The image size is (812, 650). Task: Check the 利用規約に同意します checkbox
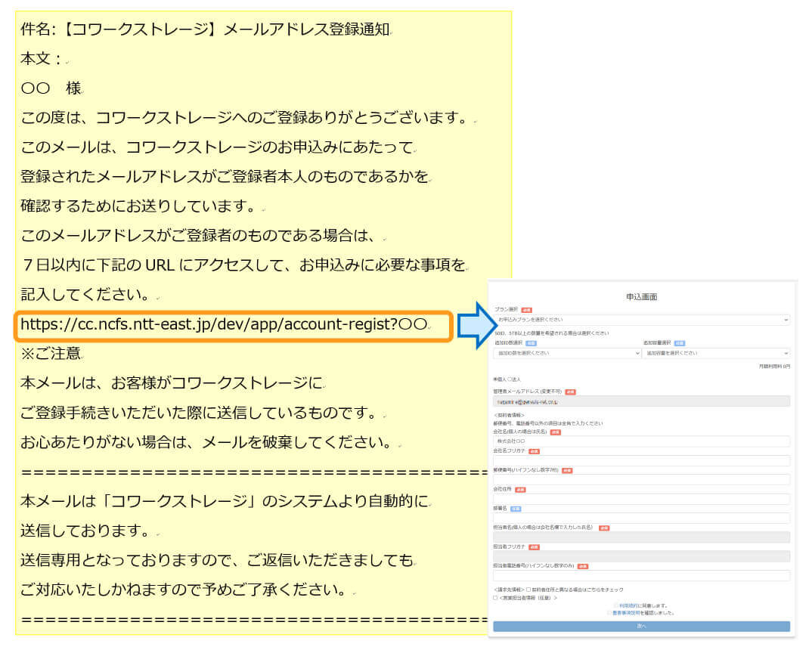point(615,605)
